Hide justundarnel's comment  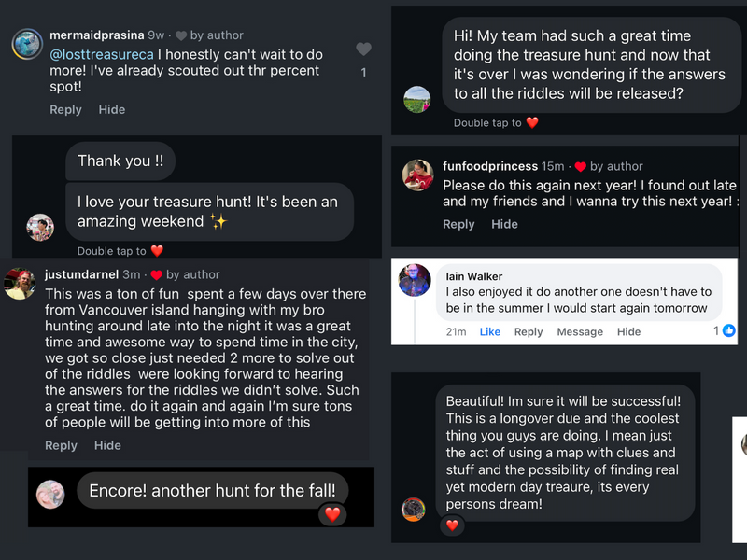107,445
